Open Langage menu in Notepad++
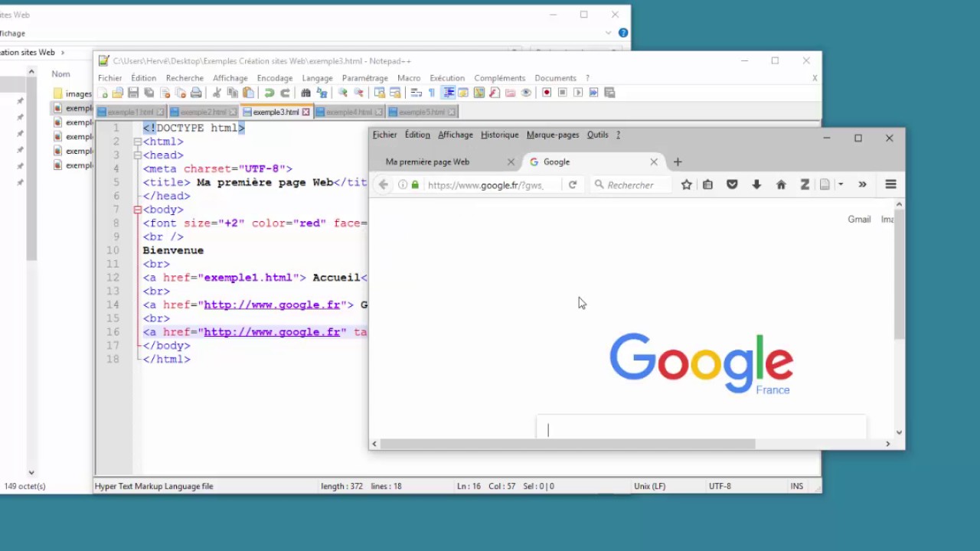This screenshot has width=980, height=551. [317, 78]
